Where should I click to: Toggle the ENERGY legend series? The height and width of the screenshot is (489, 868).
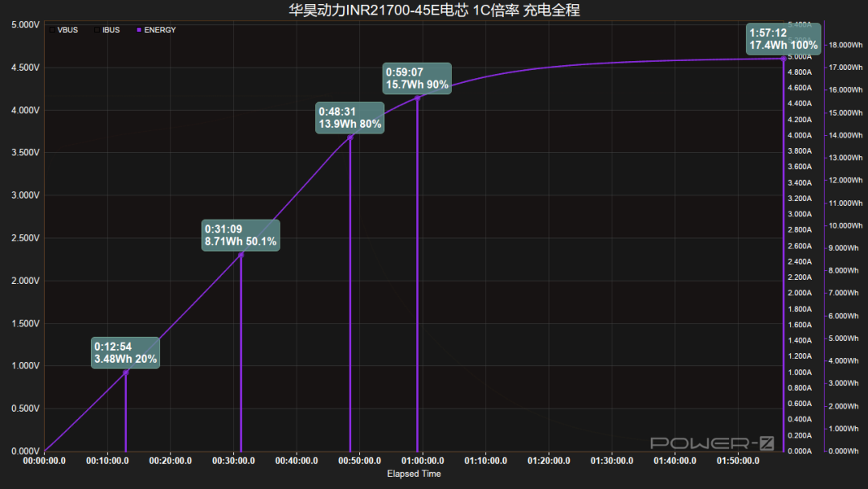pos(156,30)
